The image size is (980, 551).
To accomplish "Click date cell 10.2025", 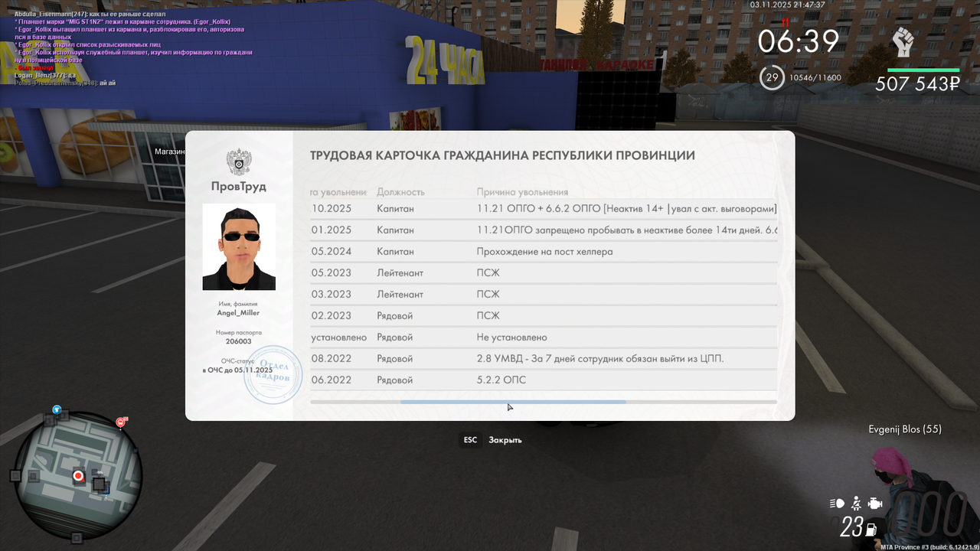I will 332,209.
